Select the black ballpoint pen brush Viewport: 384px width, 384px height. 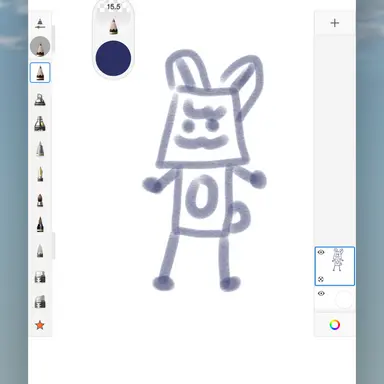[x=40, y=224]
